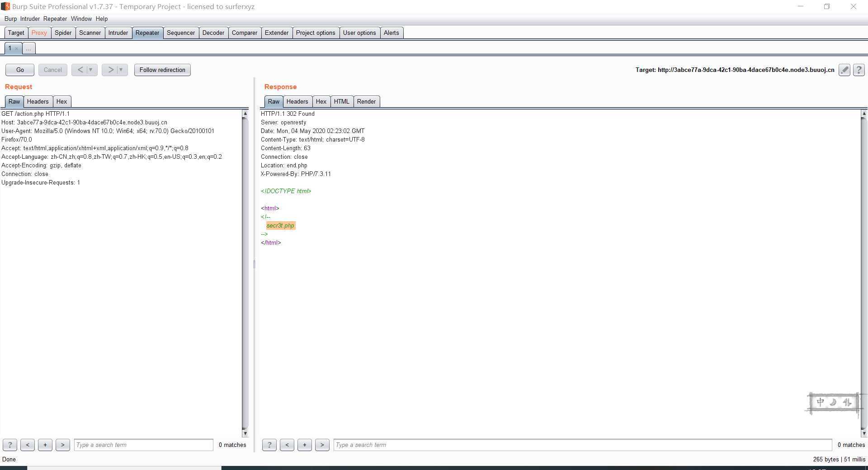Screen dimensions: 868x470
Task: Close Repeater tab 1
Action: point(17,48)
